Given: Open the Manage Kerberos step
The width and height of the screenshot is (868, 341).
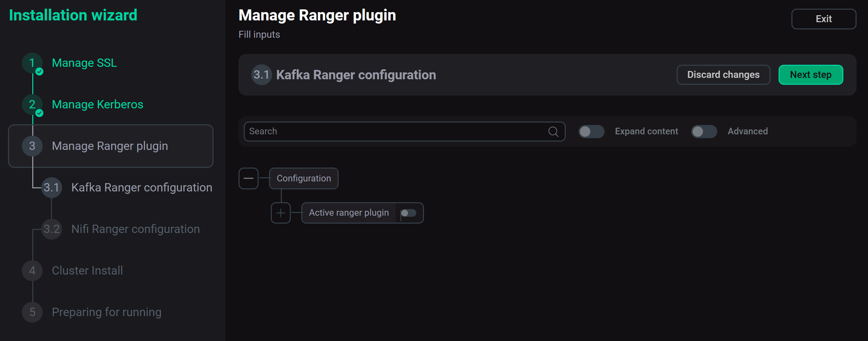Looking at the screenshot, I should coord(97,105).
